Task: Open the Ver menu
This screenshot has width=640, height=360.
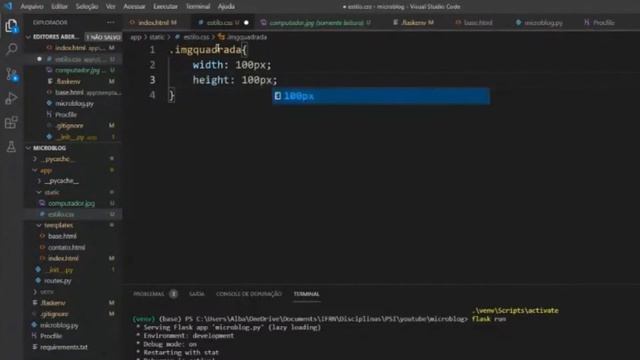Action: click(x=111, y=7)
